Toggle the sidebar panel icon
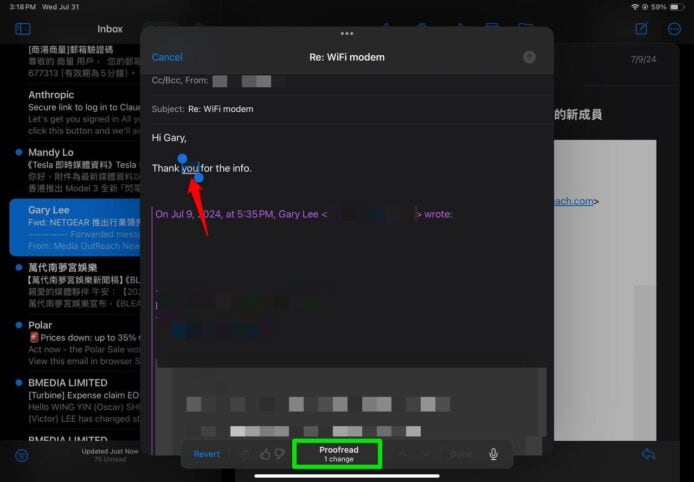This screenshot has width=694, height=482. [22, 29]
